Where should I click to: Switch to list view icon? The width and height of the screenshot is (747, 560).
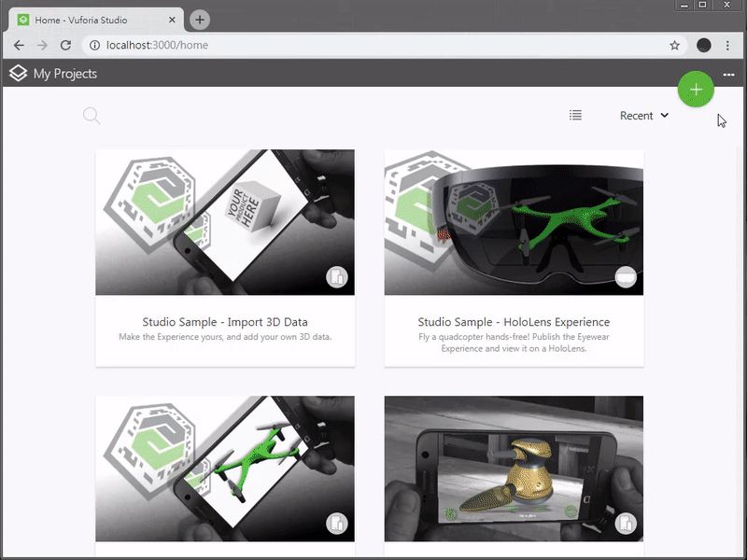[575, 115]
